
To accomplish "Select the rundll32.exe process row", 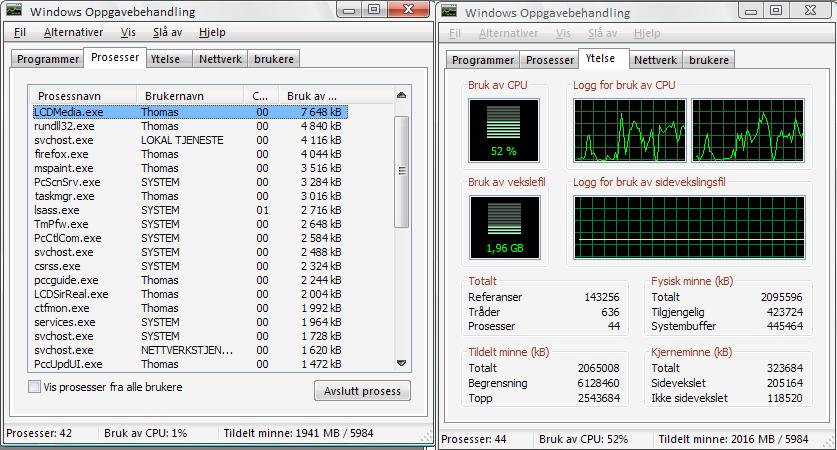I will pyautogui.click(x=189, y=127).
